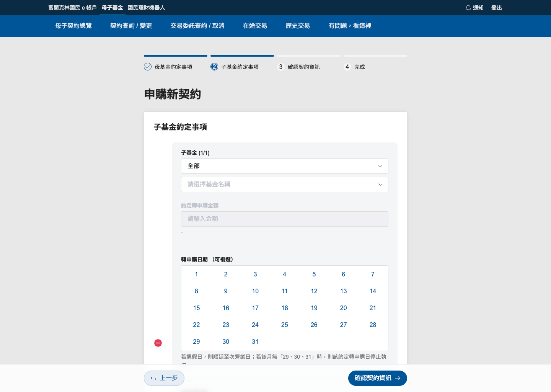Click the 上一步 back button
Image resolution: width=551 pixels, height=392 pixels.
click(164, 378)
